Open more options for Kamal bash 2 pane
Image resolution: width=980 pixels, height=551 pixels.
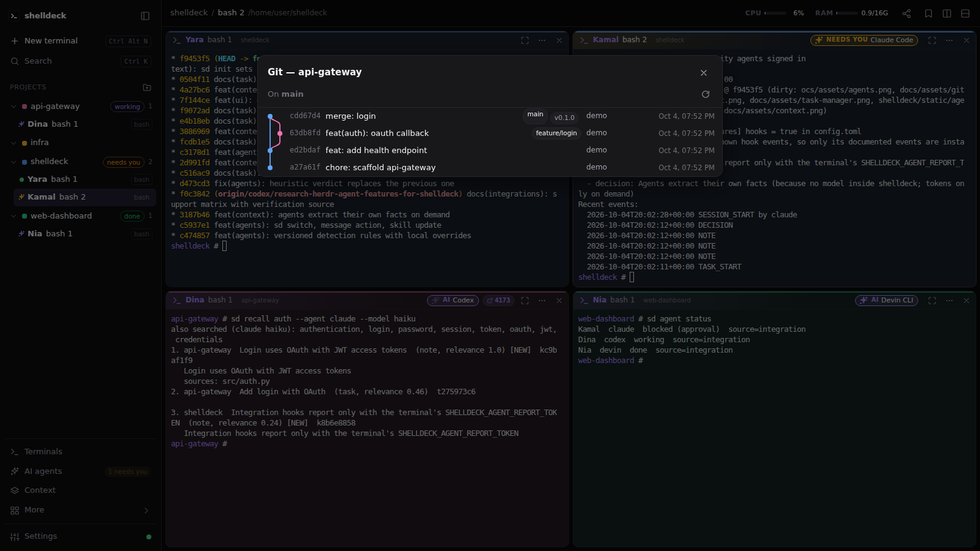pyautogui.click(x=949, y=40)
